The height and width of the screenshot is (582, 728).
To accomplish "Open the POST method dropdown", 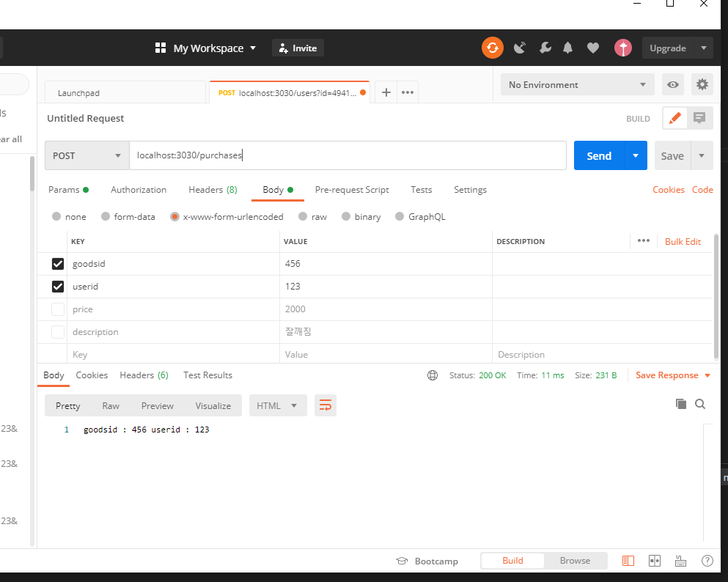I will pos(87,155).
